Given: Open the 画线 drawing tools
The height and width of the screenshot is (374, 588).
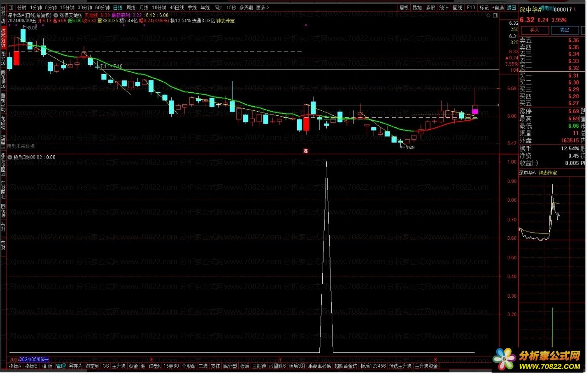Looking at the screenshot, I should pyautogui.click(x=457, y=8).
